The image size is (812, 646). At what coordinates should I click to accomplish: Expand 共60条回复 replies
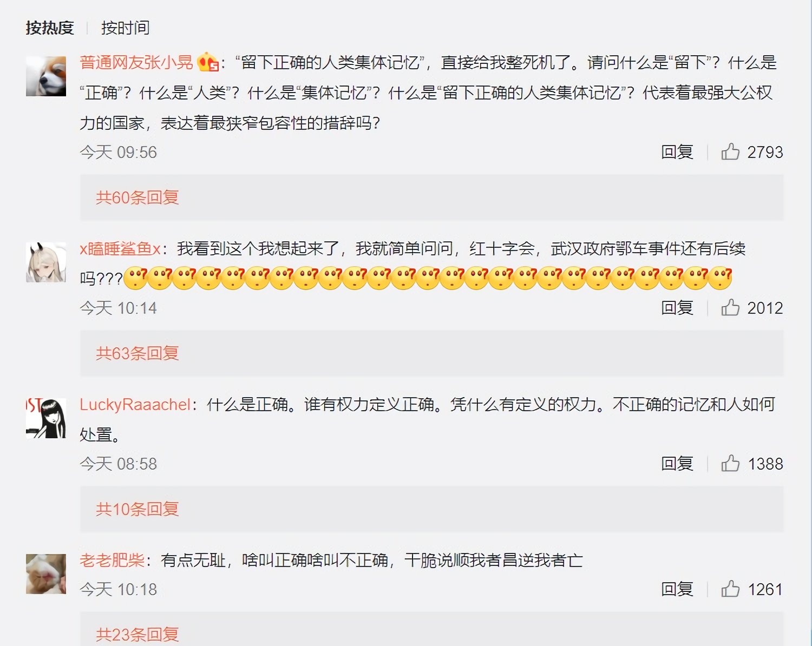pos(137,197)
